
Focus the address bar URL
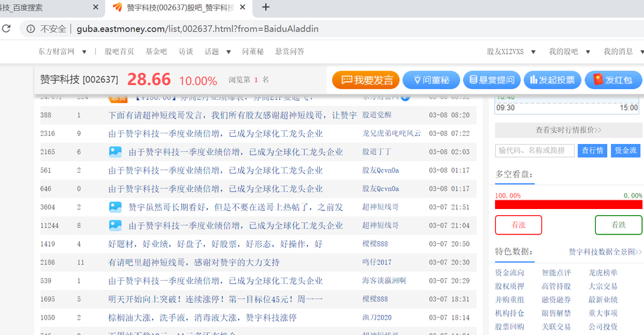(x=197, y=29)
